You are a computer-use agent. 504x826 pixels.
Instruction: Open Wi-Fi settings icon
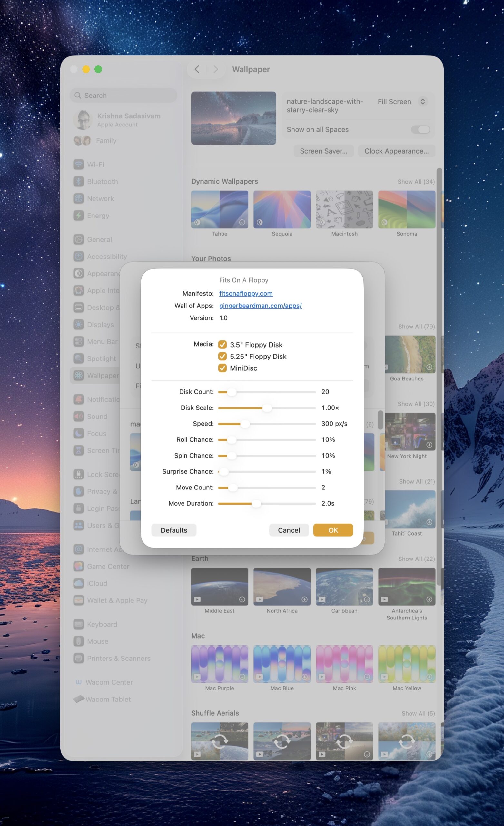[78, 164]
